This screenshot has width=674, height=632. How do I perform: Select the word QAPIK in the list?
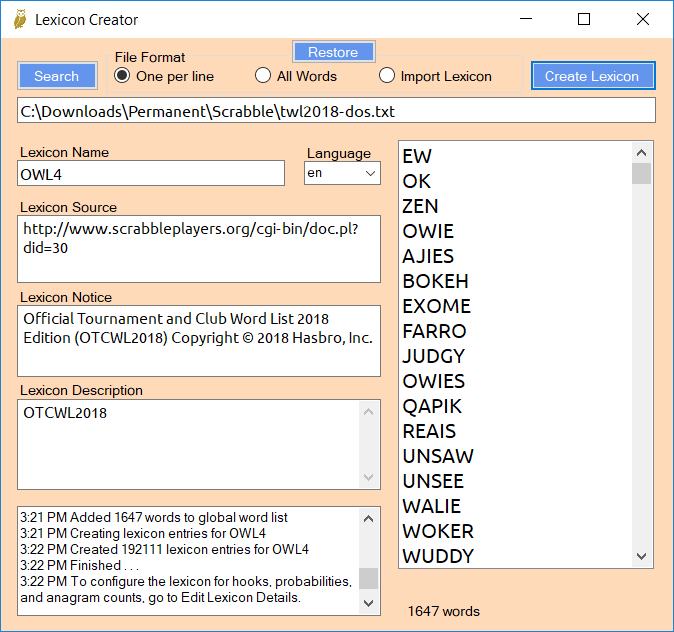pos(432,406)
